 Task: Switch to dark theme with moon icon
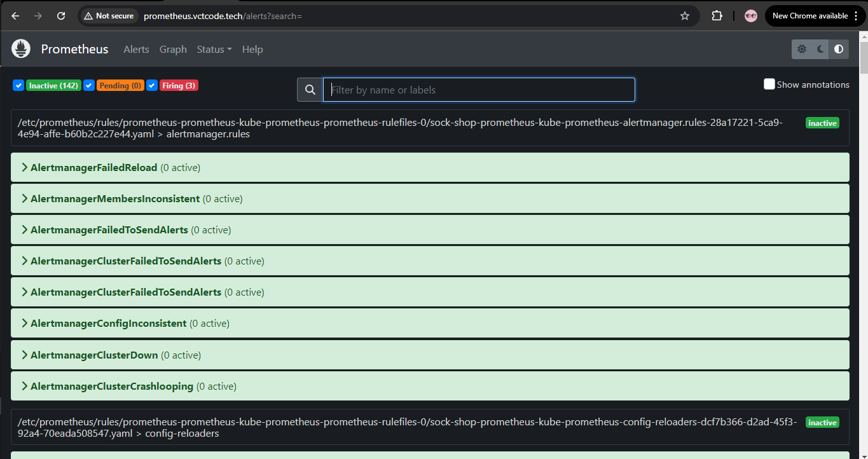(820, 49)
